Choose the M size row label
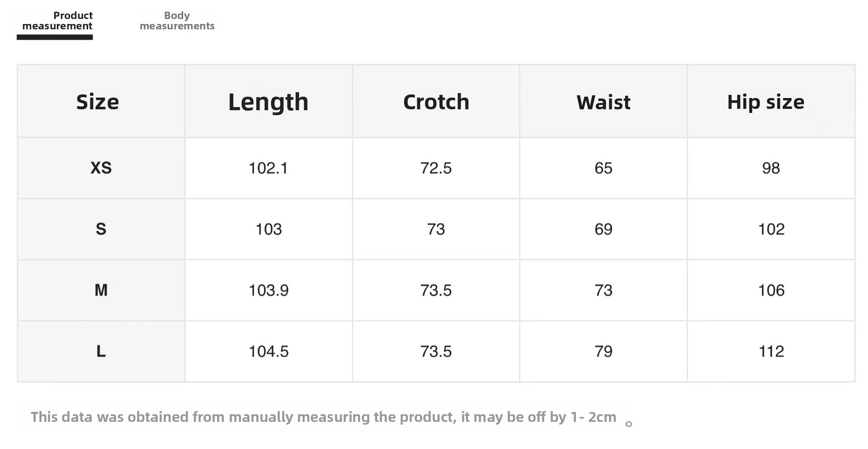868x449 pixels. pyautogui.click(x=101, y=290)
